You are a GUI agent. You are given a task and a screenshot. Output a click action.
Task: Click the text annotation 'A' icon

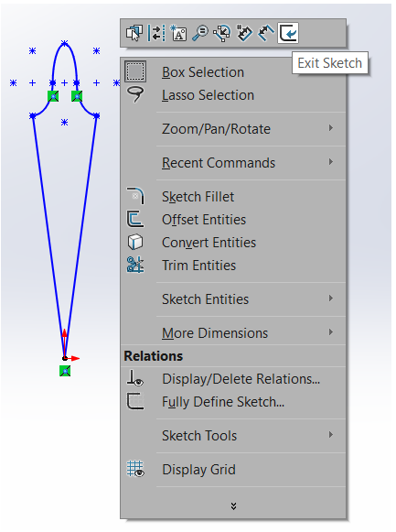tap(178, 33)
